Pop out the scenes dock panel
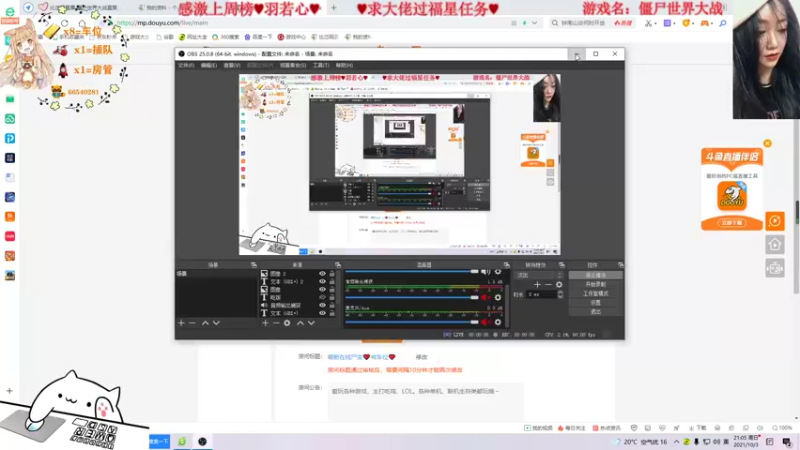800x450 pixels. [x=254, y=265]
